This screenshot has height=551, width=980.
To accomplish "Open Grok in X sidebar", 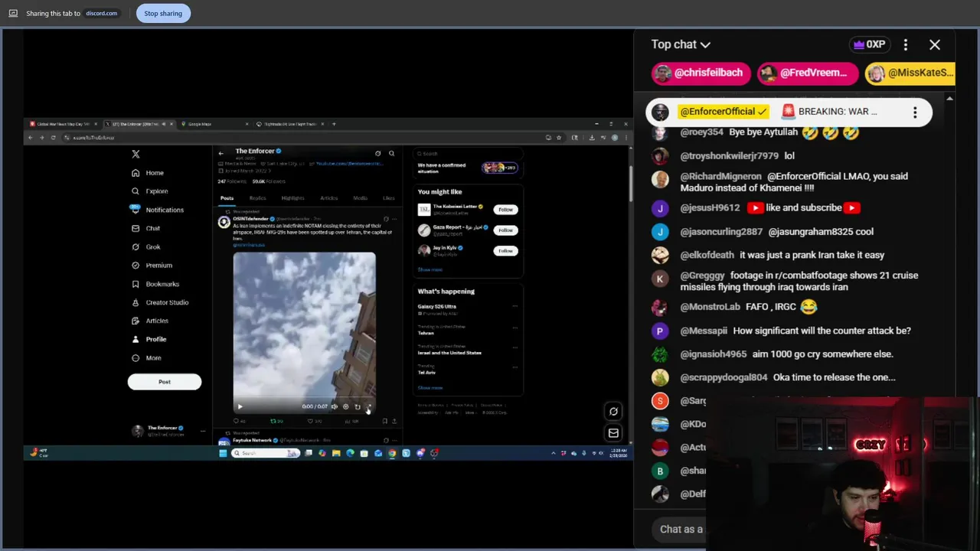I will (x=146, y=246).
